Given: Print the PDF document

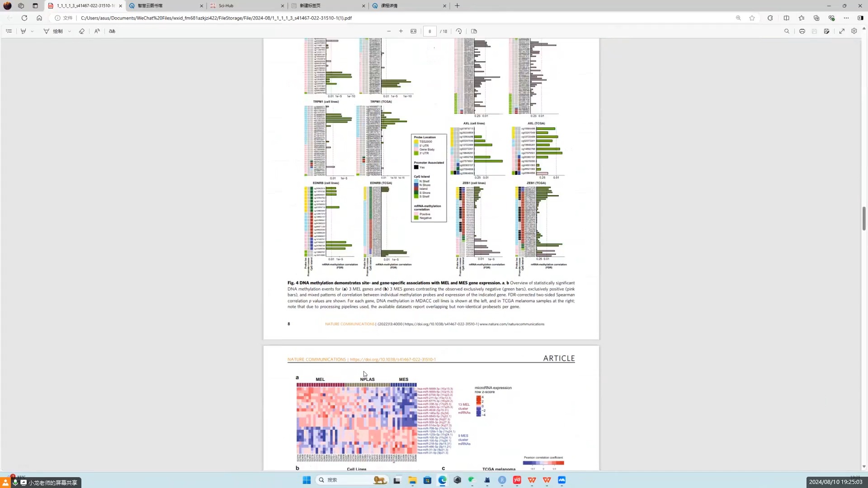Looking at the screenshot, I should [x=802, y=31].
